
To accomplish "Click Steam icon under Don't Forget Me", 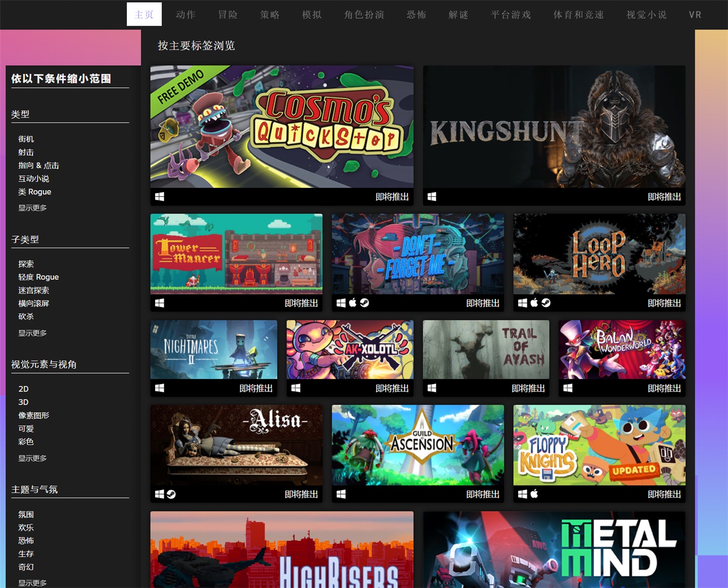I will click(365, 303).
